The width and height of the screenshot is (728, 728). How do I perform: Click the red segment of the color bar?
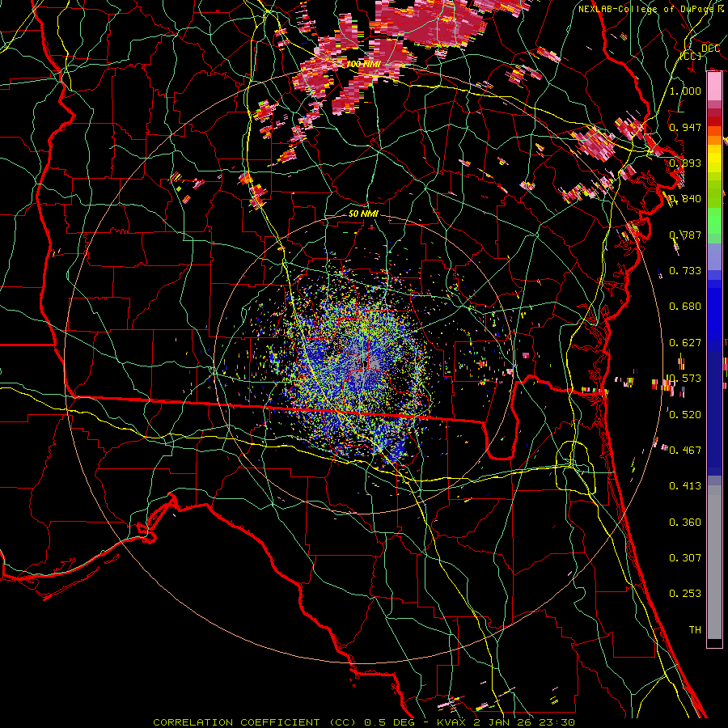(x=714, y=121)
